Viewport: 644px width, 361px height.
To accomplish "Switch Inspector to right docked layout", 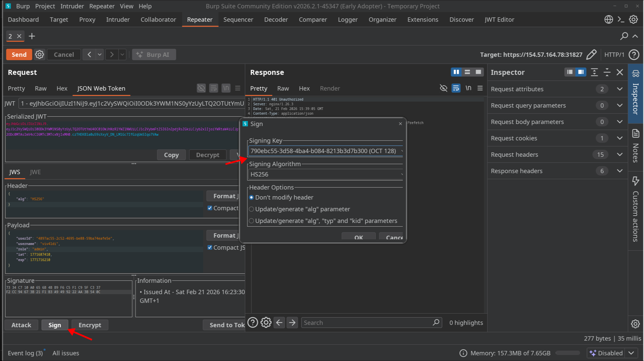I will [x=581, y=72].
